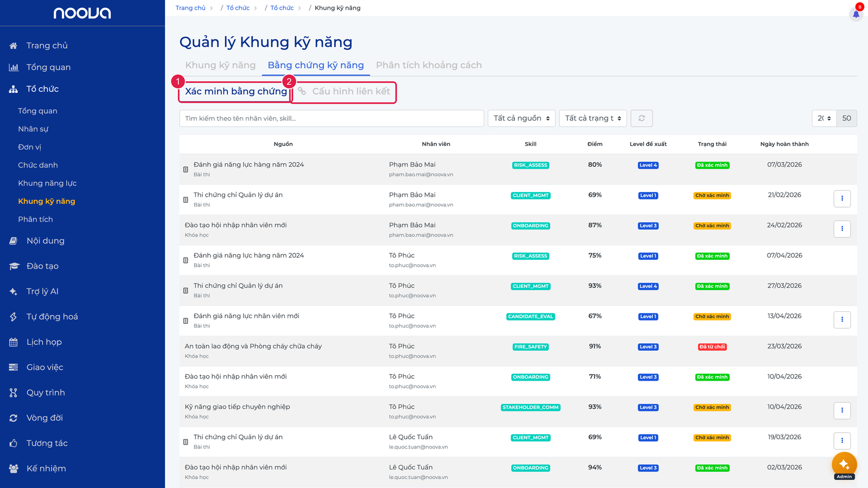Click the employee search field
The height and width of the screenshot is (488, 868).
tap(331, 118)
